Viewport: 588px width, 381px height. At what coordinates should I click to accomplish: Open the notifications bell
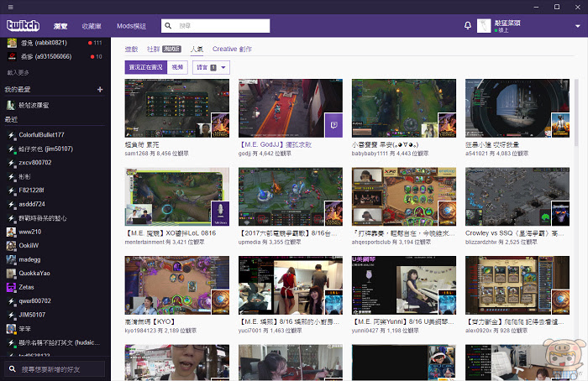point(468,25)
